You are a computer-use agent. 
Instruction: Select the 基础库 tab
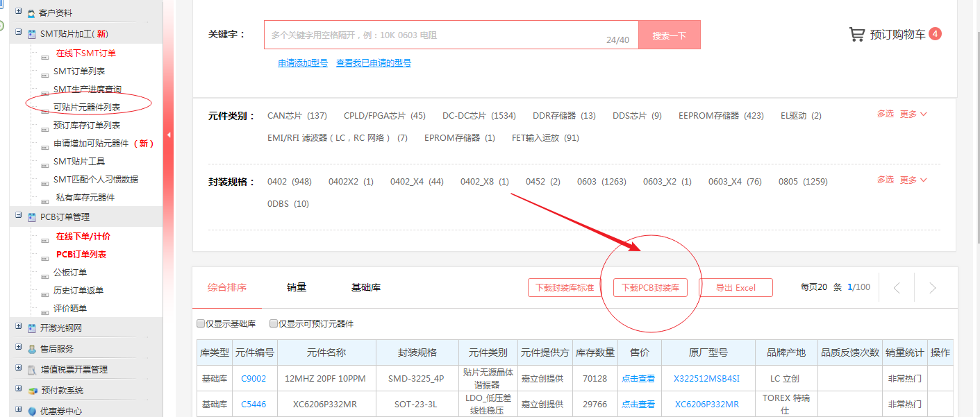point(365,288)
